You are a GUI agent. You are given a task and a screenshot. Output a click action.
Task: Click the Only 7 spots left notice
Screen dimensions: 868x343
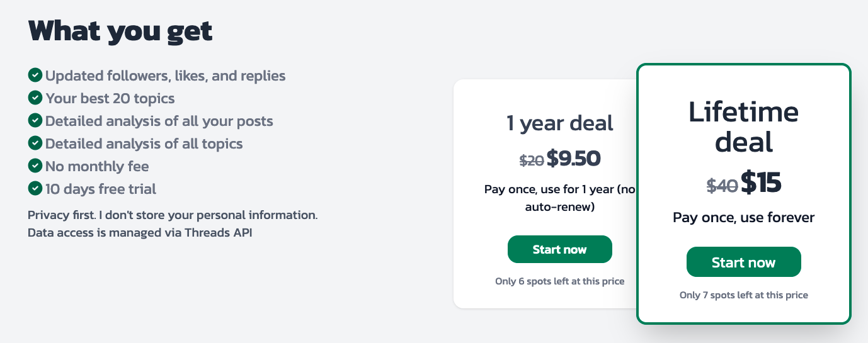point(743,295)
